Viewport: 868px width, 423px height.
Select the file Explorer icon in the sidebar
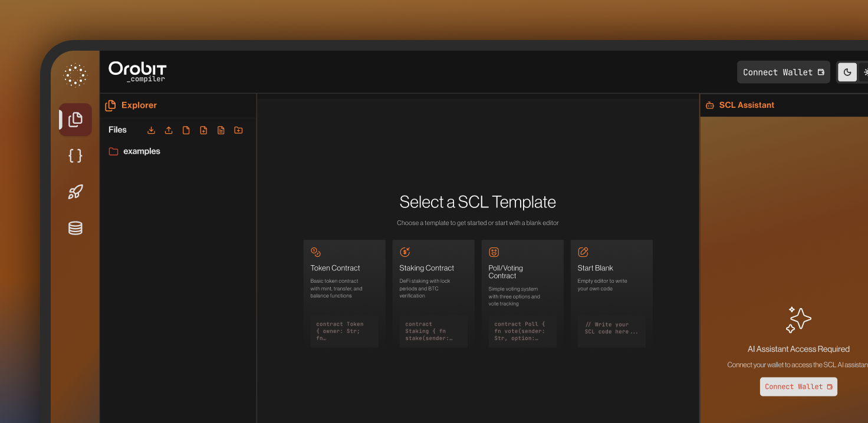click(x=75, y=120)
